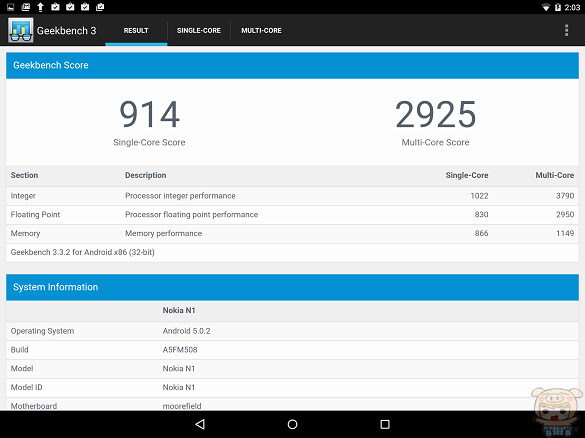Tap the Motherboard label
The width and height of the screenshot is (585, 438).
click(x=34, y=406)
